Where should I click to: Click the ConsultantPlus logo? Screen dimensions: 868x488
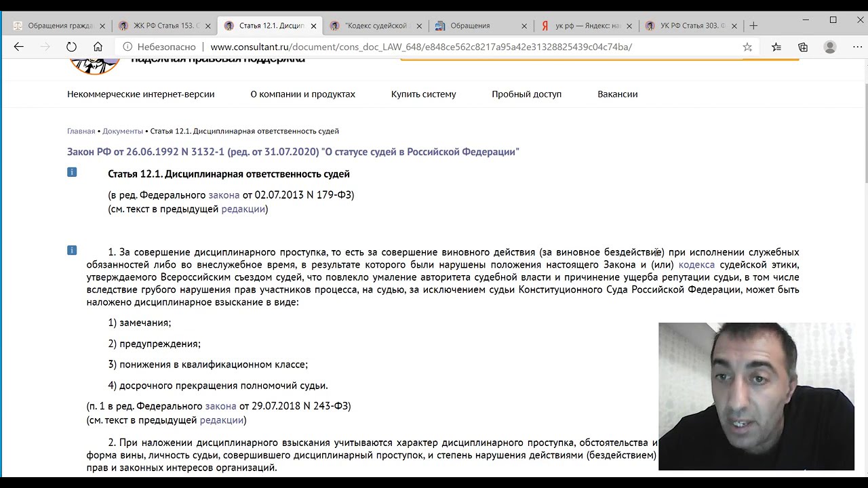(x=95, y=66)
